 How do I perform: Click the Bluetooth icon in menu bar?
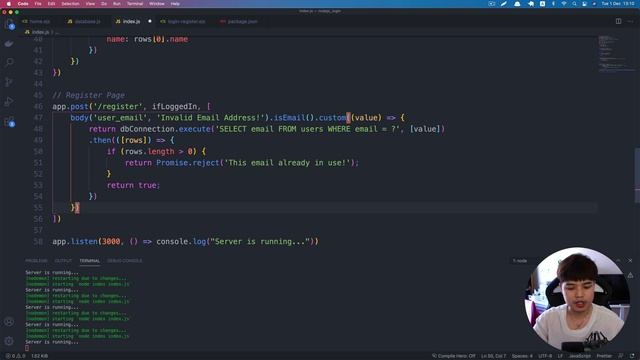tap(553, 4)
